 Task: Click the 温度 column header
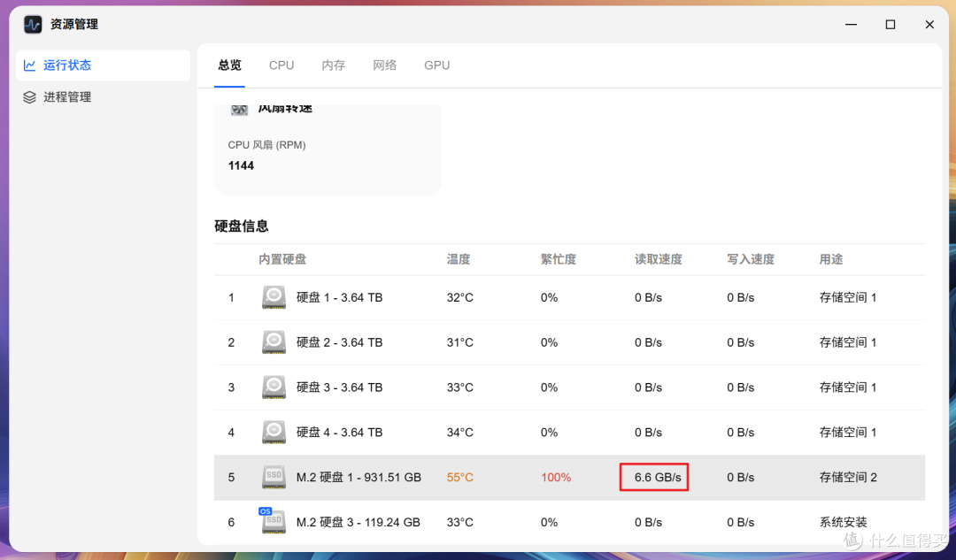pos(459,259)
